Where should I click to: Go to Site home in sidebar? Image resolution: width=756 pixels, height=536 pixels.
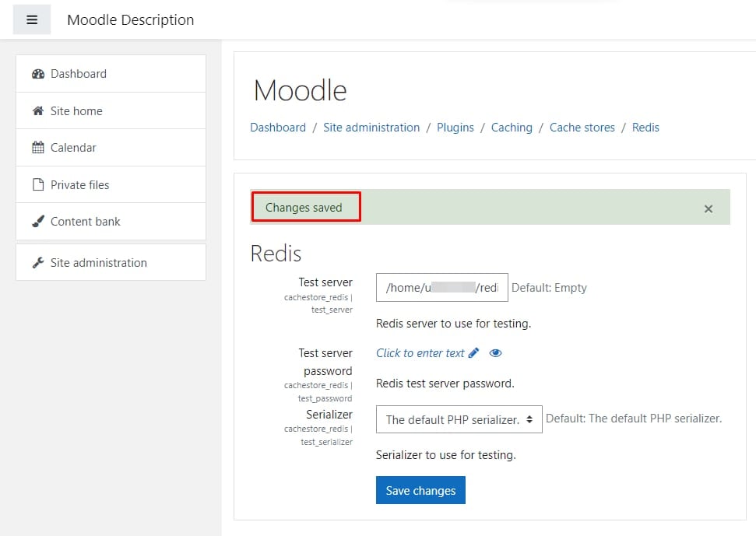[111, 110]
